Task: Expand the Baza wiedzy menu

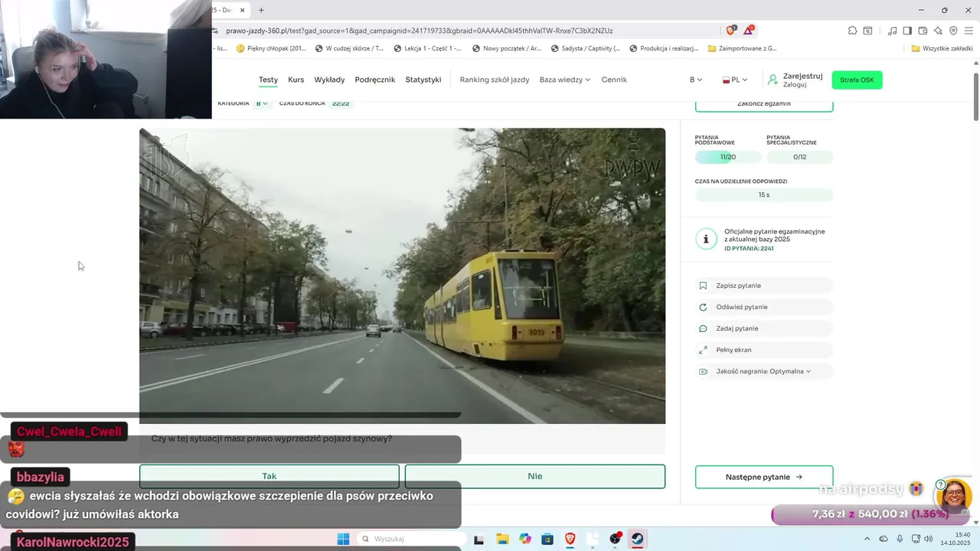Action: tap(565, 80)
